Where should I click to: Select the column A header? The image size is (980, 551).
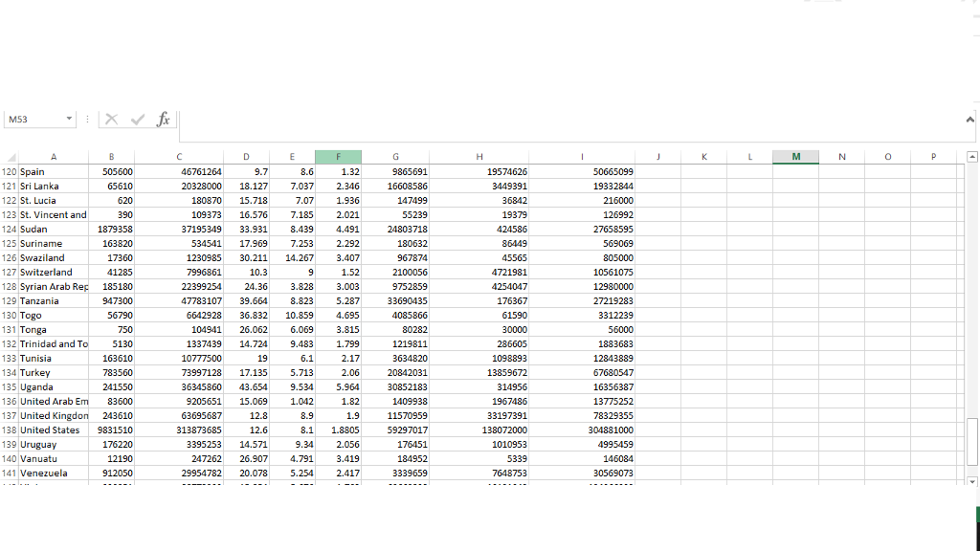pyautogui.click(x=53, y=157)
